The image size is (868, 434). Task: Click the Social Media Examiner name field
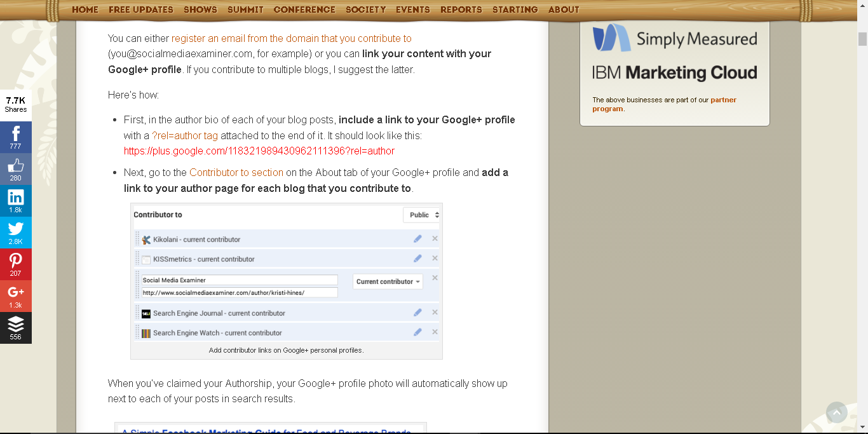coord(240,280)
